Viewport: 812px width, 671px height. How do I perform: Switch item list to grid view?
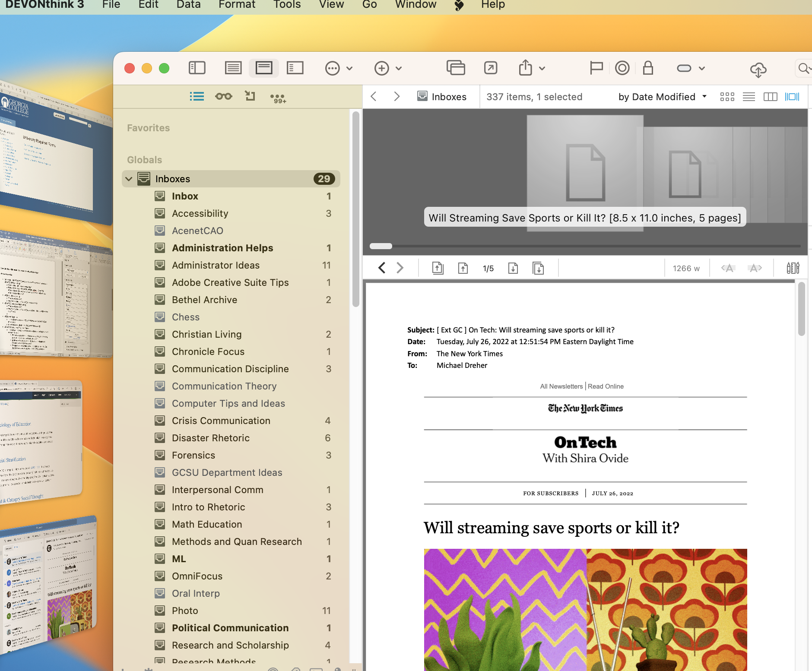click(727, 96)
